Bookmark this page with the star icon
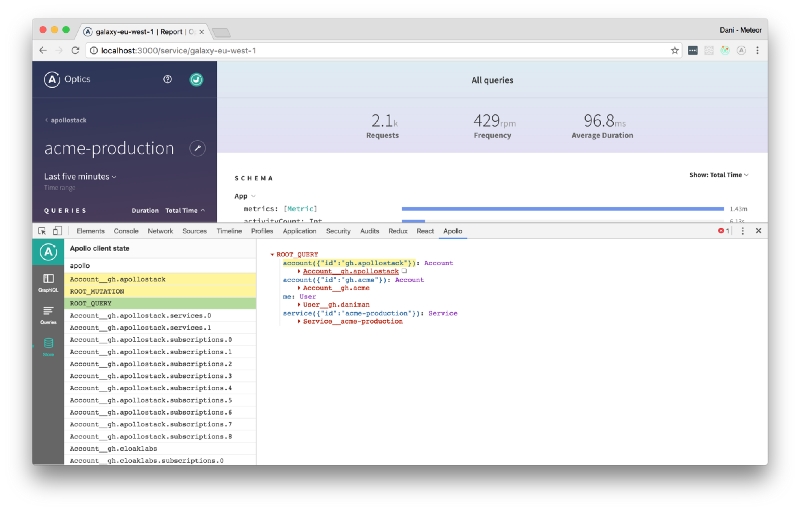The image size is (800, 511). [x=675, y=50]
